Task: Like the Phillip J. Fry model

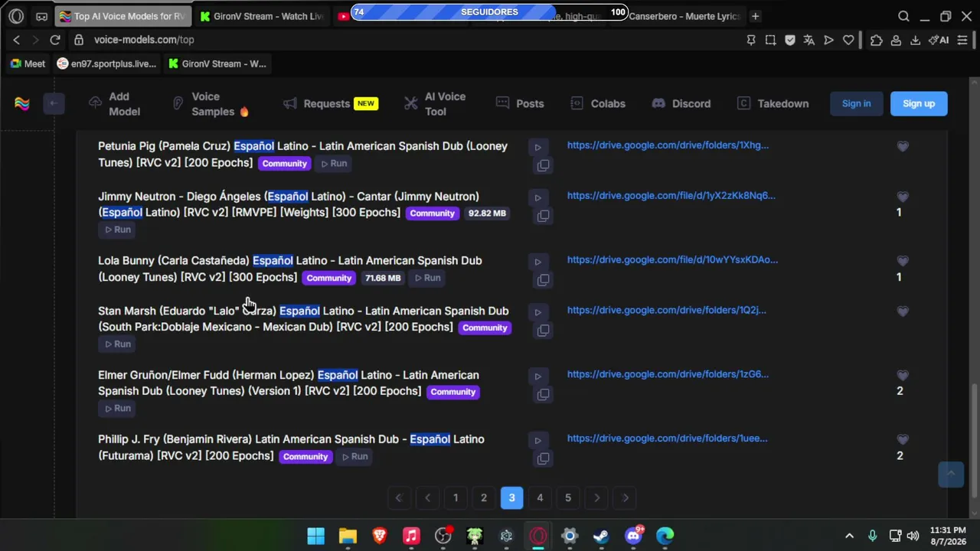Action: click(903, 440)
